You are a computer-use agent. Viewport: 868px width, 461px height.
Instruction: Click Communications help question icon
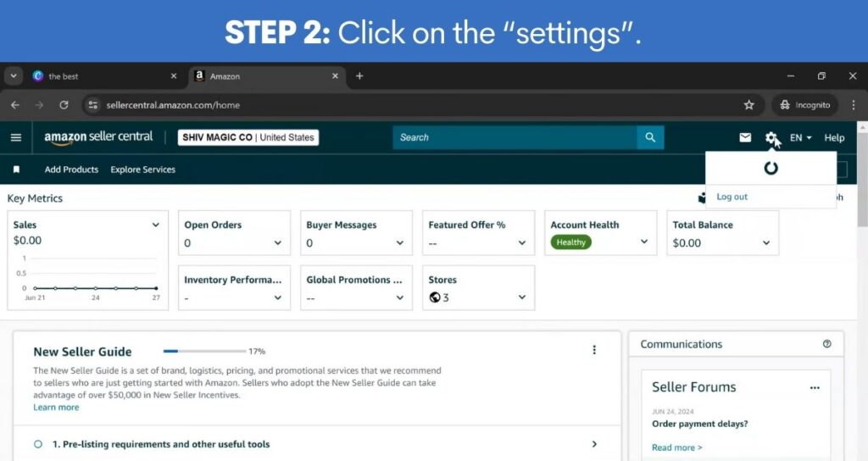(827, 344)
